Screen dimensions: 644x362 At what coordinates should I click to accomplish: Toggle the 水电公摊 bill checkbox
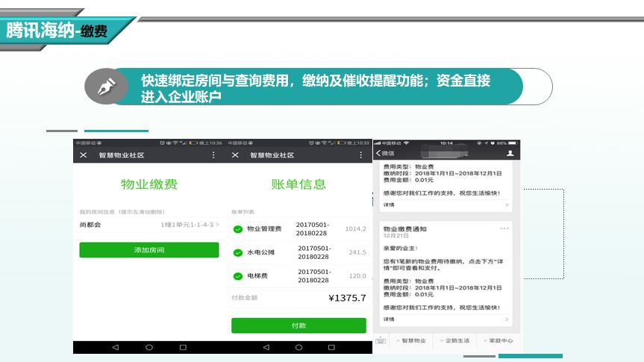pos(237,252)
